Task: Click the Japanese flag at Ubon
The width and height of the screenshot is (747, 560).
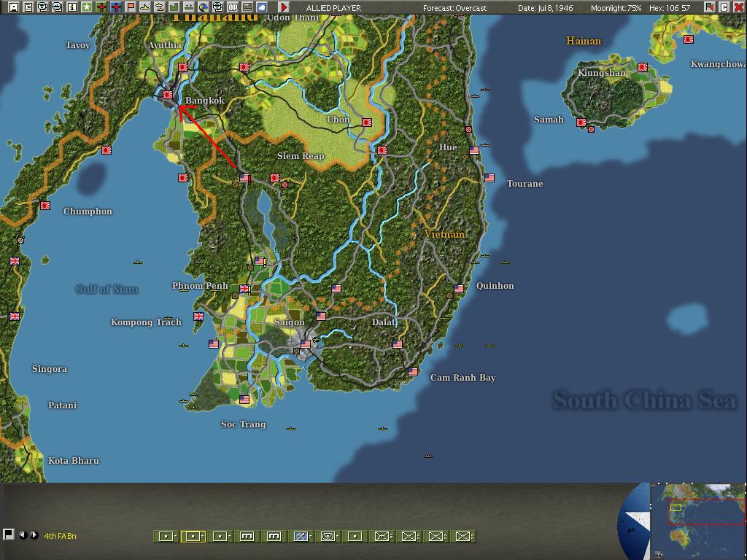Action: (366, 122)
